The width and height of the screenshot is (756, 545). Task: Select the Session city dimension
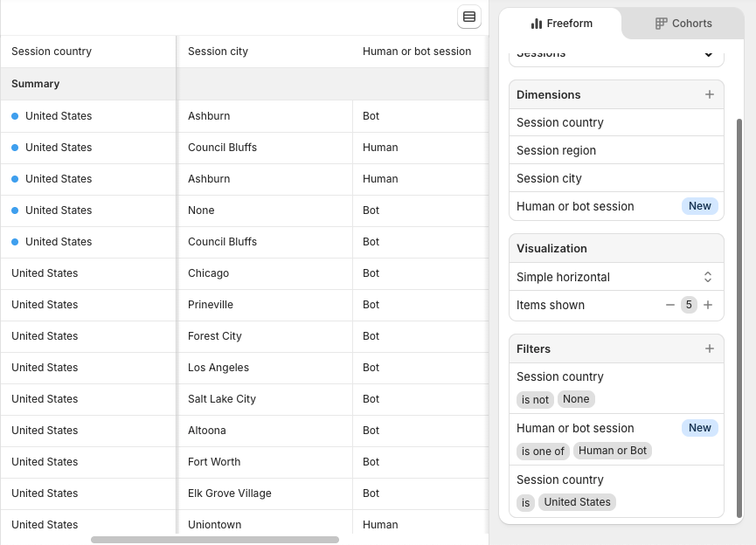pyautogui.click(x=616, y=179)
